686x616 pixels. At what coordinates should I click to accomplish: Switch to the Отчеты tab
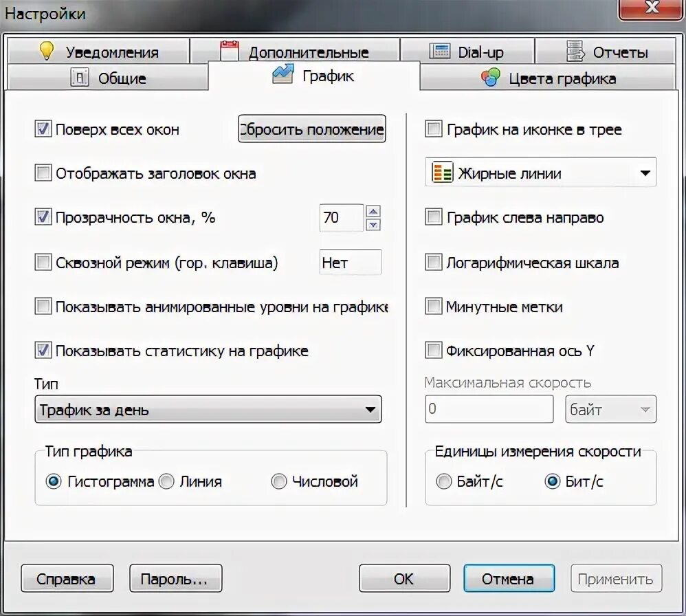click(x=606, y=51)
